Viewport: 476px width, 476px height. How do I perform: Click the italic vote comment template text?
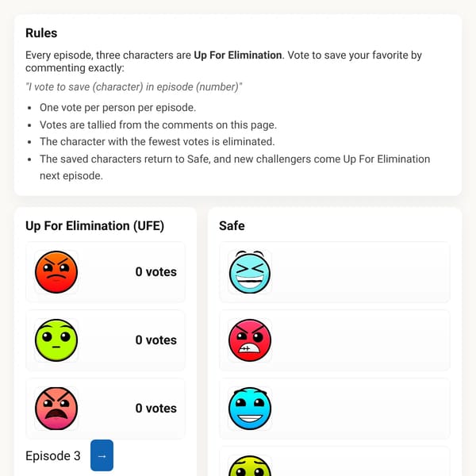pos(134,86)
